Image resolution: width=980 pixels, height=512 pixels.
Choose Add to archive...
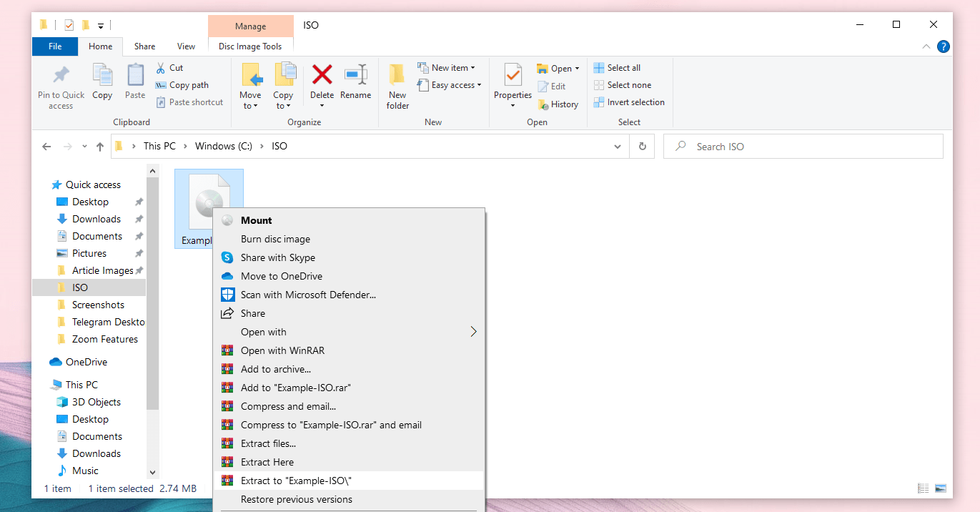(x=349, y=369)
